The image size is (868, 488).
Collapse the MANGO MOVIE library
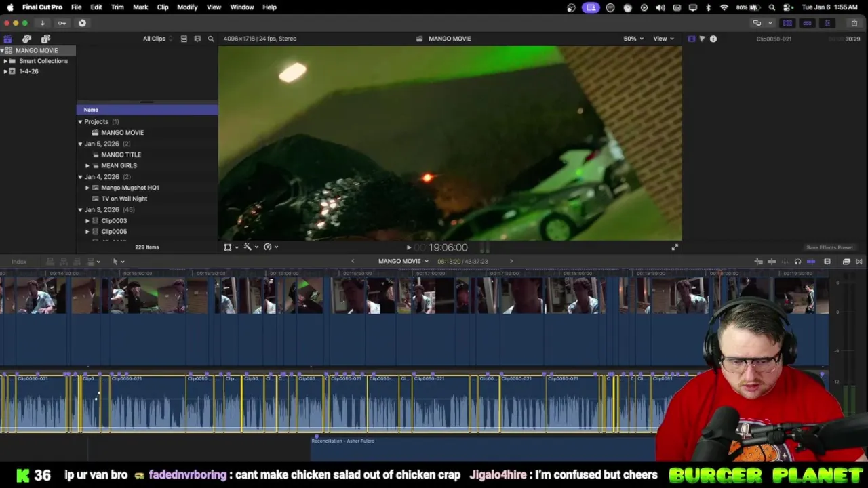[x=2, y=51]
